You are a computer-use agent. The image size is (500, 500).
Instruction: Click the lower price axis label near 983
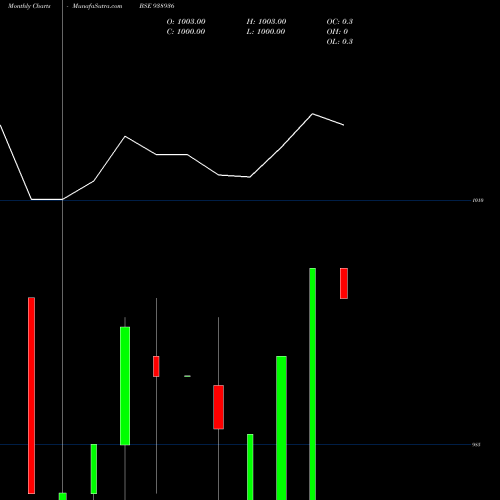477,445
